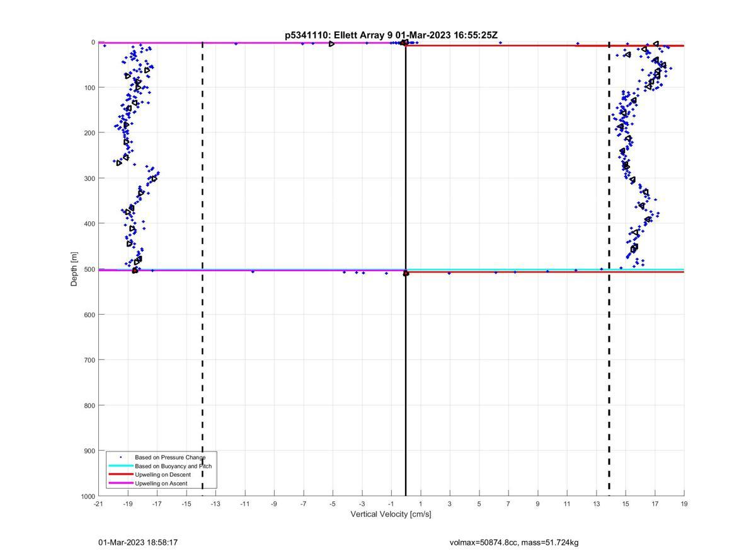This screenshot has width=756, height=558.
Task: Click the depth tick label '100'
Action: (x=89, y=88)
